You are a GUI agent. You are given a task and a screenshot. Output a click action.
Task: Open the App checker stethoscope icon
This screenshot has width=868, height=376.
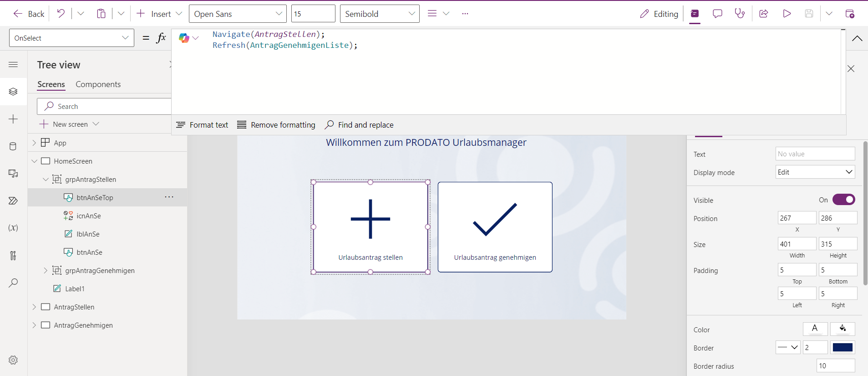tap(740, 14)
